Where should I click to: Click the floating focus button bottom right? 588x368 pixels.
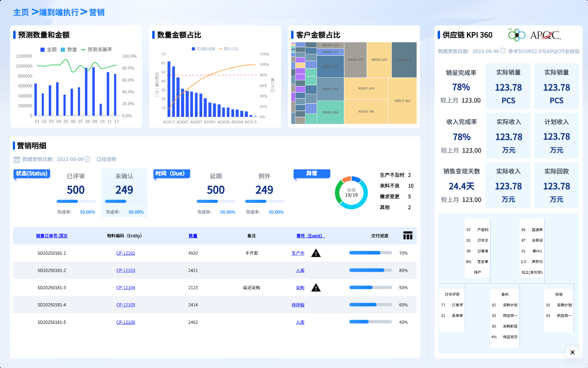coord(572,352)
